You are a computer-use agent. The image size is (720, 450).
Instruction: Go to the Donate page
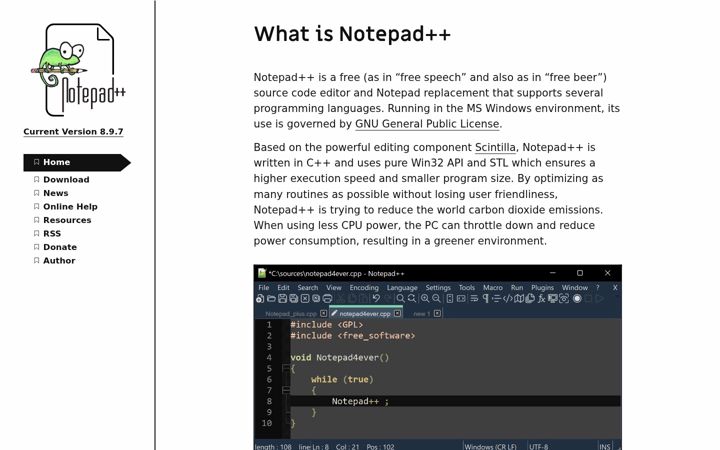tap(60, 247)
